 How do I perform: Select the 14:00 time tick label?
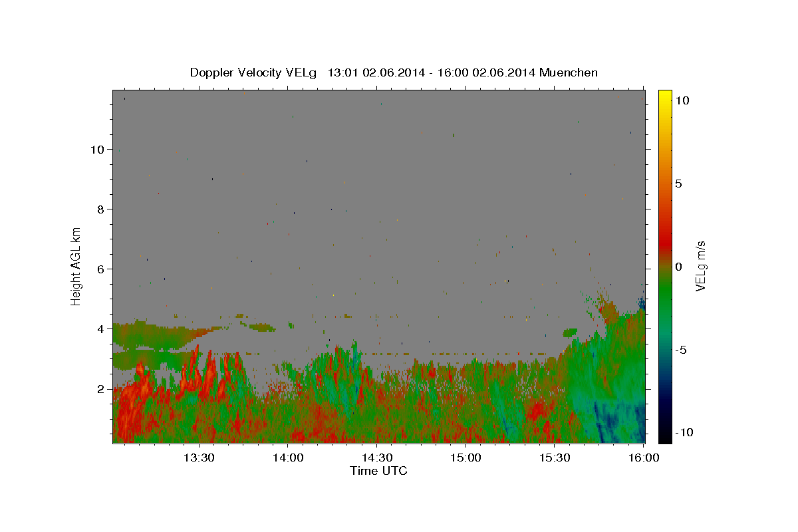pyautogui.click(x=287, y=458)
